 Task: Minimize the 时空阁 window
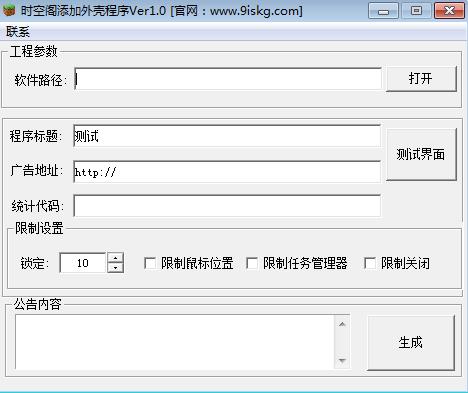383,11
